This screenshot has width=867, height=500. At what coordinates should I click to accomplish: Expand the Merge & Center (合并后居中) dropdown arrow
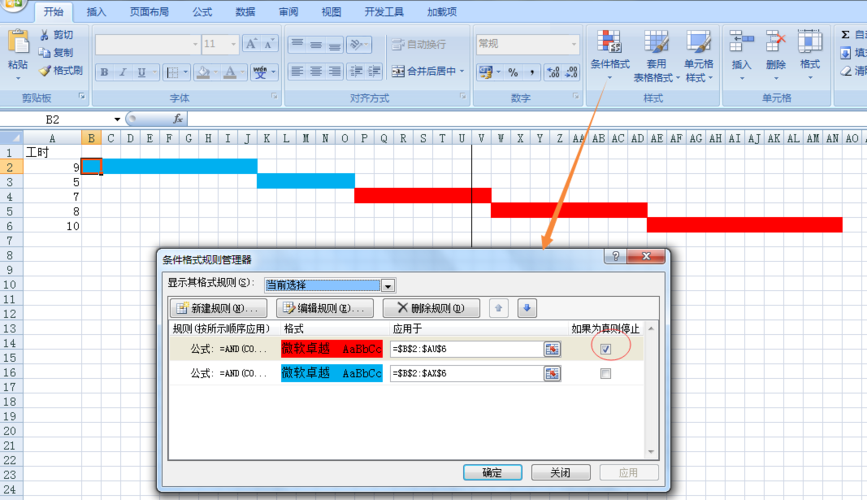[462, 71]
